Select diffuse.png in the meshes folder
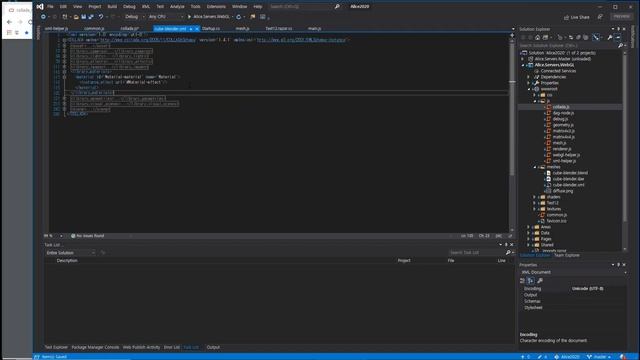 pos(563,191)
